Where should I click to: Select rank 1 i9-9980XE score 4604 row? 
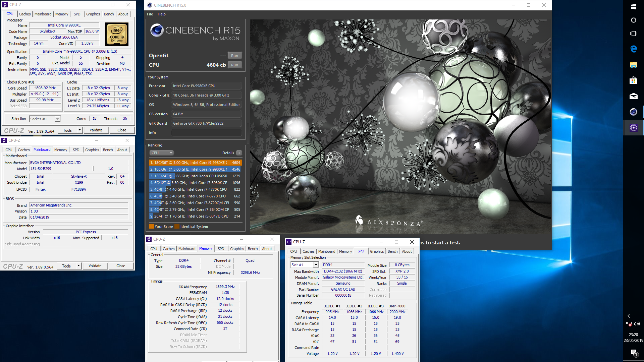click(x=195, y=163)
